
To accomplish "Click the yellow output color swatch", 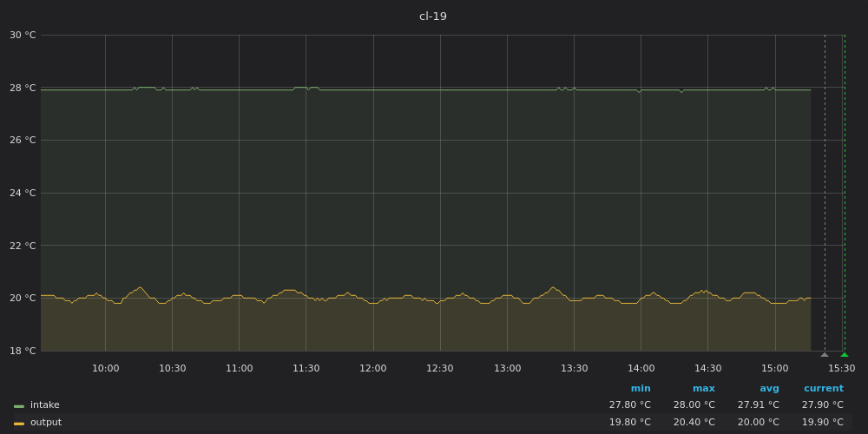I will 19,423.
